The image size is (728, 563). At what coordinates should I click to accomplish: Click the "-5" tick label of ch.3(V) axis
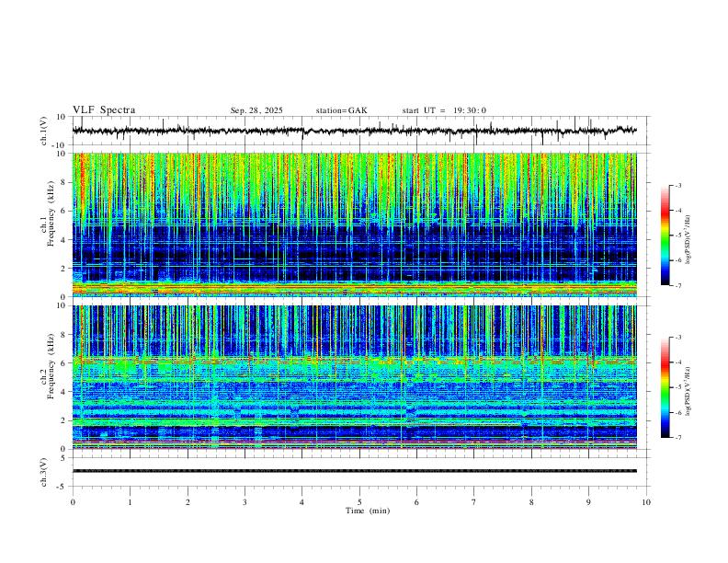pyautogui.click(x=63, y=487)
